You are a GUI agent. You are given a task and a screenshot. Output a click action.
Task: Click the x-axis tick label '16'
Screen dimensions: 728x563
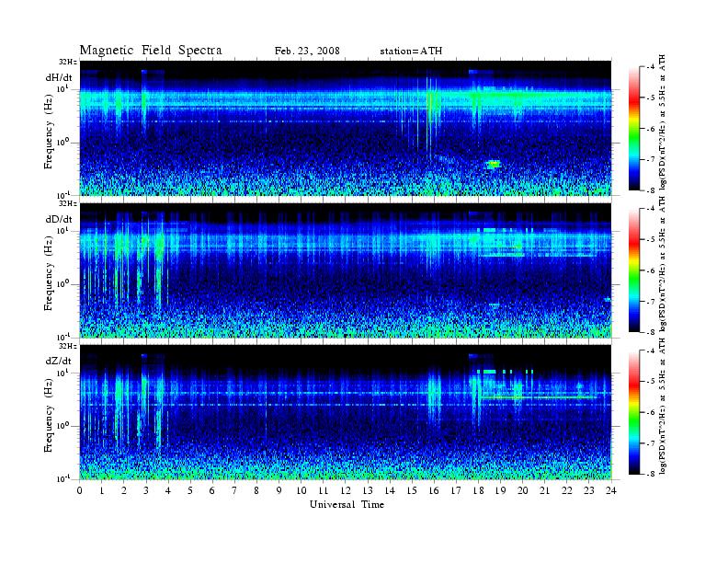pos(434,490)
